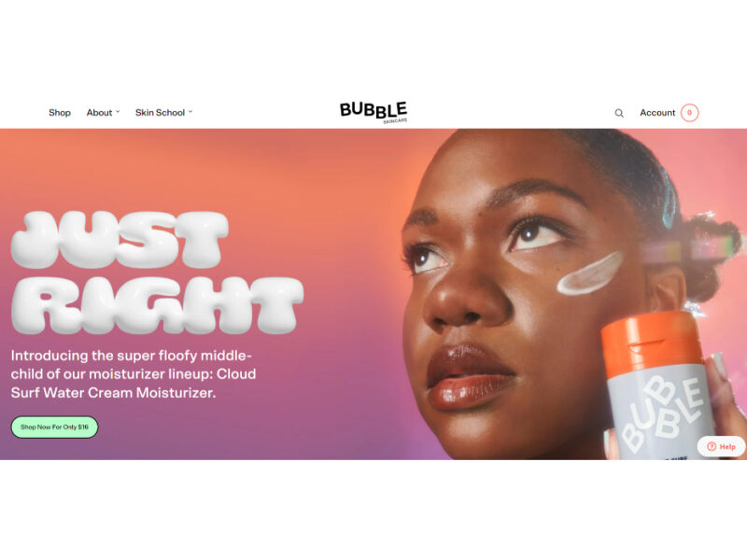The width and height of the screenshot is (747, 560).
Task: Open the Help chat widget
Action: [x=721, y=447]
